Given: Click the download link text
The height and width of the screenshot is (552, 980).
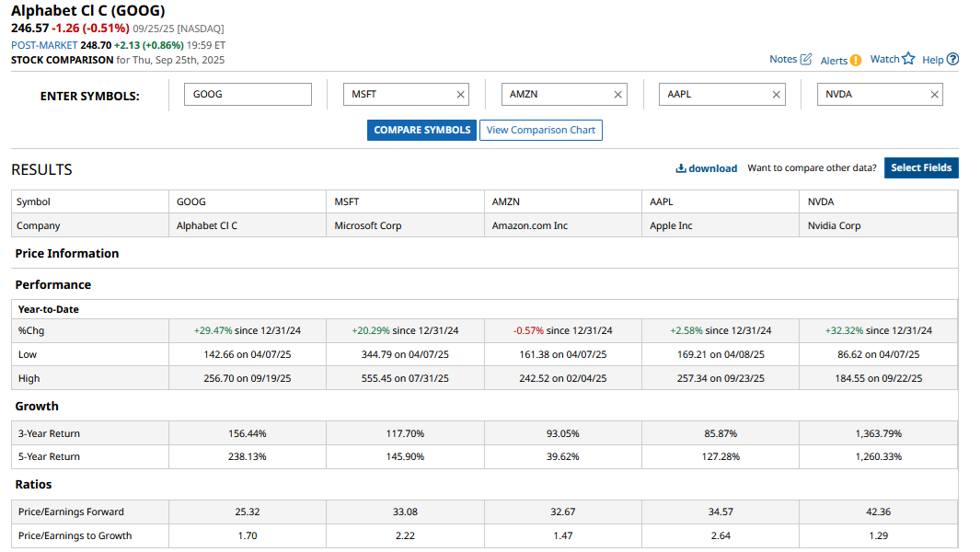Looking at the screenshot, I should point(713,168).
